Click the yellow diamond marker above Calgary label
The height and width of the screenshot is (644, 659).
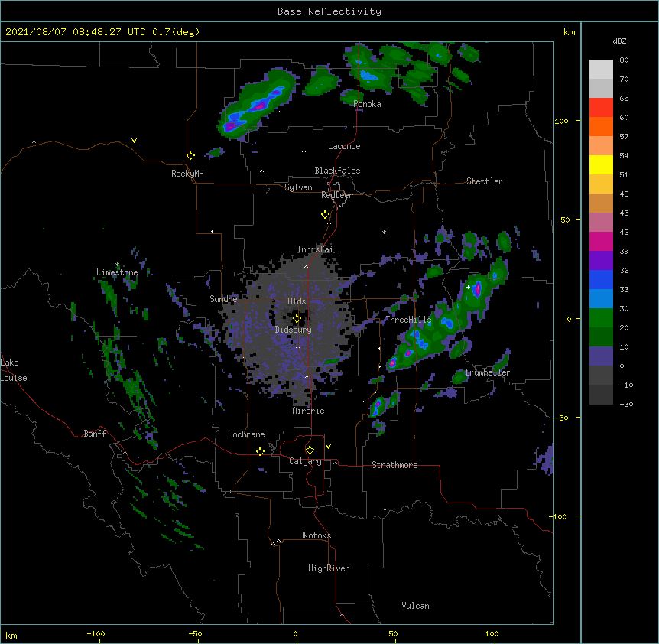(310, 450)
